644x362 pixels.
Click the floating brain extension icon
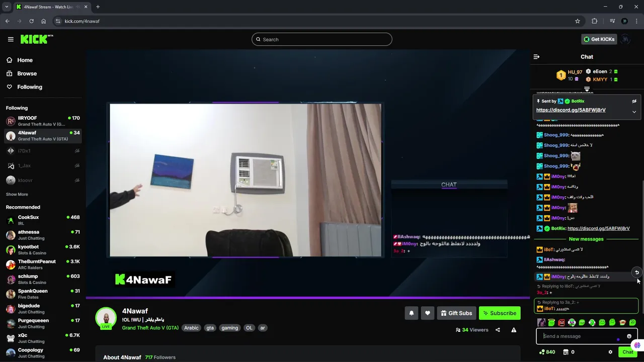pos(637,345)
